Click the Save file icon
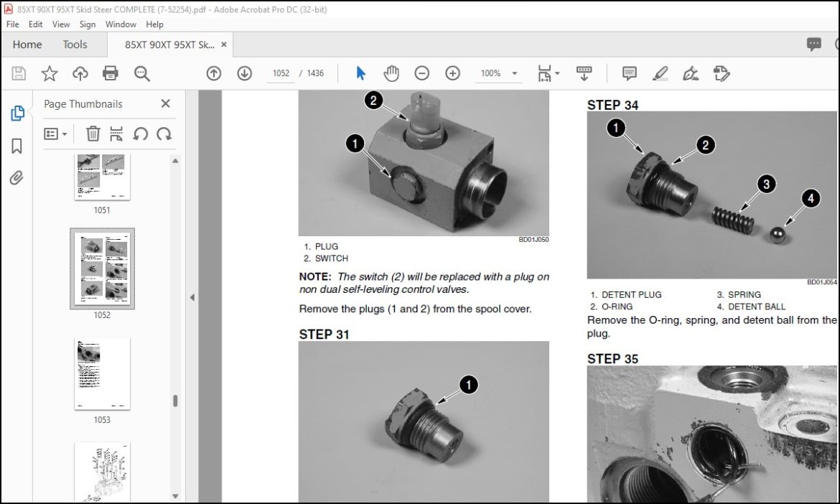This screenshot has height=504, width=840. pyautogui.click(x=19, y=73)
